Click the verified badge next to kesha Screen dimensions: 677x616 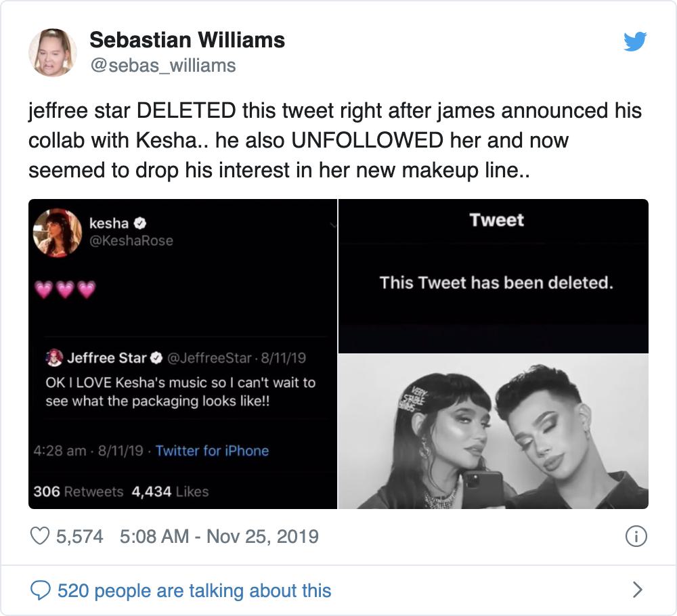pyautogui.click(x=143, y=223)
